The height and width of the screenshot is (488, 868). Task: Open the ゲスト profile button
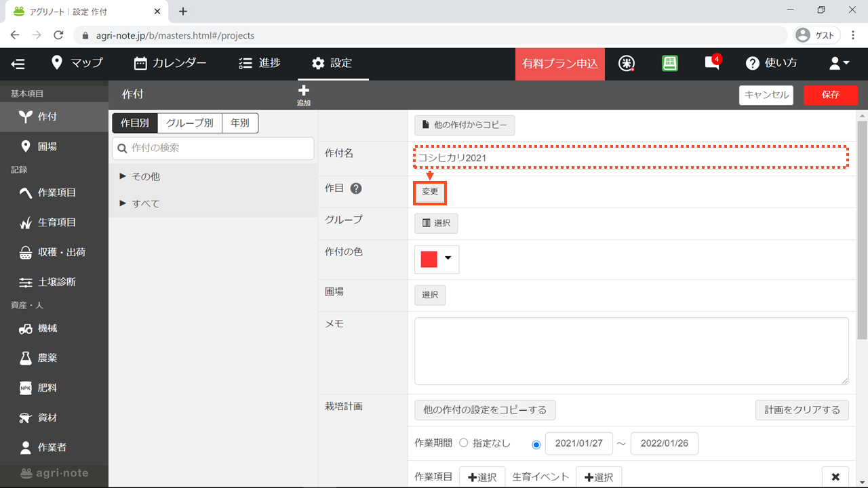(817, 35)
